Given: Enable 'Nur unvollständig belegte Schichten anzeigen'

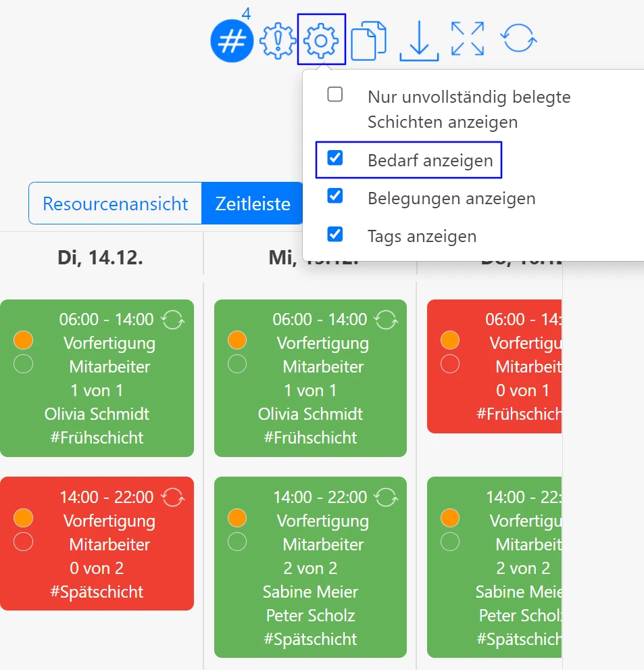Looking at the screenshot, I should pyautogui.click(x=335, y=95).
